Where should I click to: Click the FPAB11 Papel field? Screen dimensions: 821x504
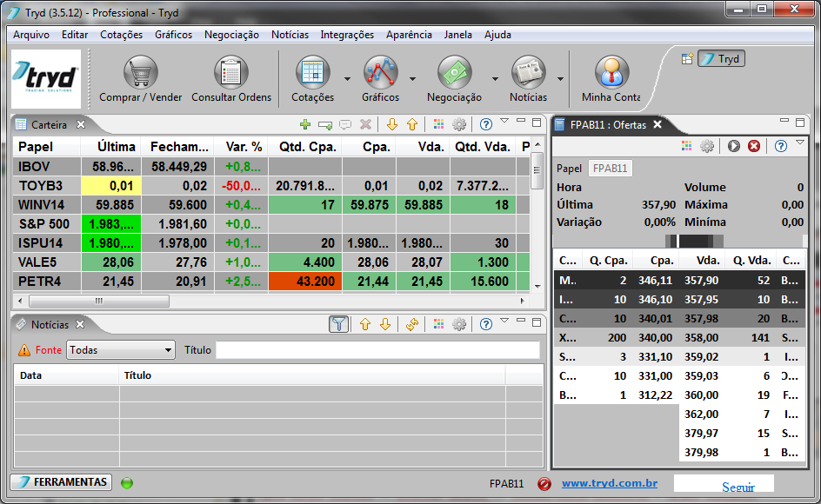(x=610, y=169)
